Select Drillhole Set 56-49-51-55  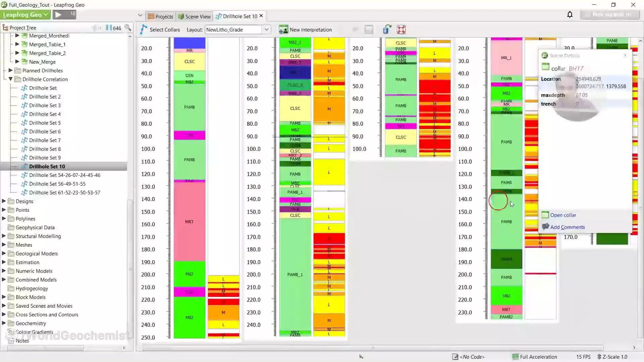(x=57, y=184)
